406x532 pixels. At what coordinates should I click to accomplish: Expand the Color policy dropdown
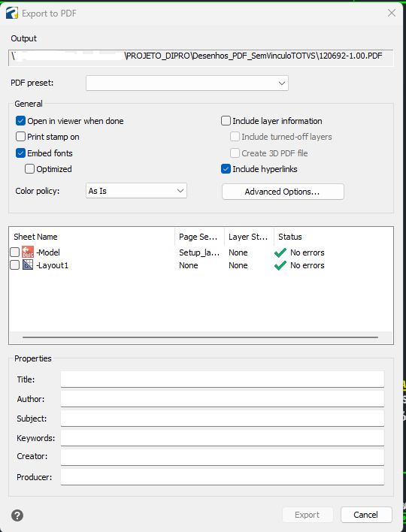pyautogui.click(x=136, y=191)
